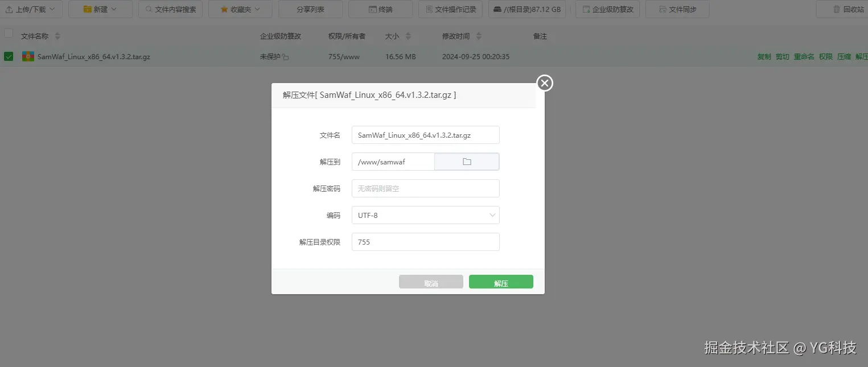868x367 pixels.
Task: Click the star icon in 收藏夹
Action: tap(224, 9)
